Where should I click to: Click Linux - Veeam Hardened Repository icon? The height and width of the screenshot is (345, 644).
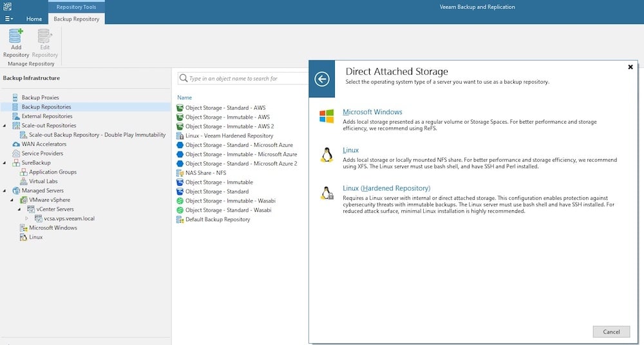pos(180,135)
